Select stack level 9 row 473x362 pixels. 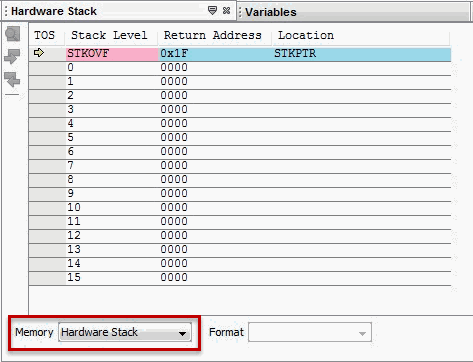tap(240, 194)
